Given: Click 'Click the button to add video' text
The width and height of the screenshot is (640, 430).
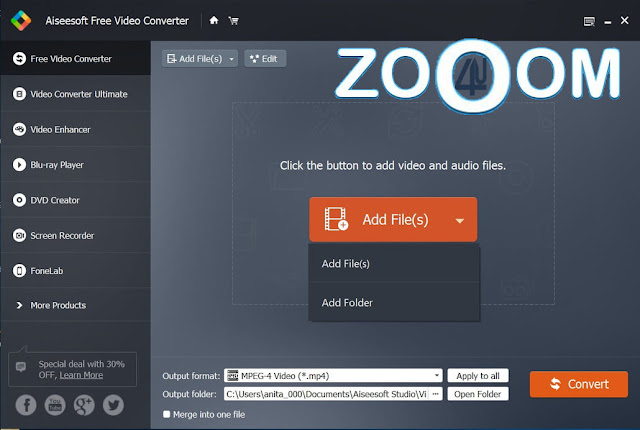Looking at the screenshot, I should tap(392, 165).
